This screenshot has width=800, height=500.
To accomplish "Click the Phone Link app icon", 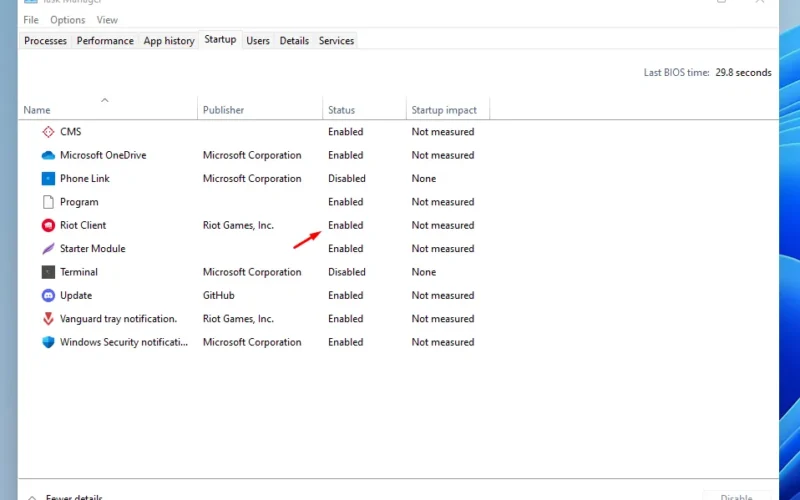I will (x=48, y=179).
